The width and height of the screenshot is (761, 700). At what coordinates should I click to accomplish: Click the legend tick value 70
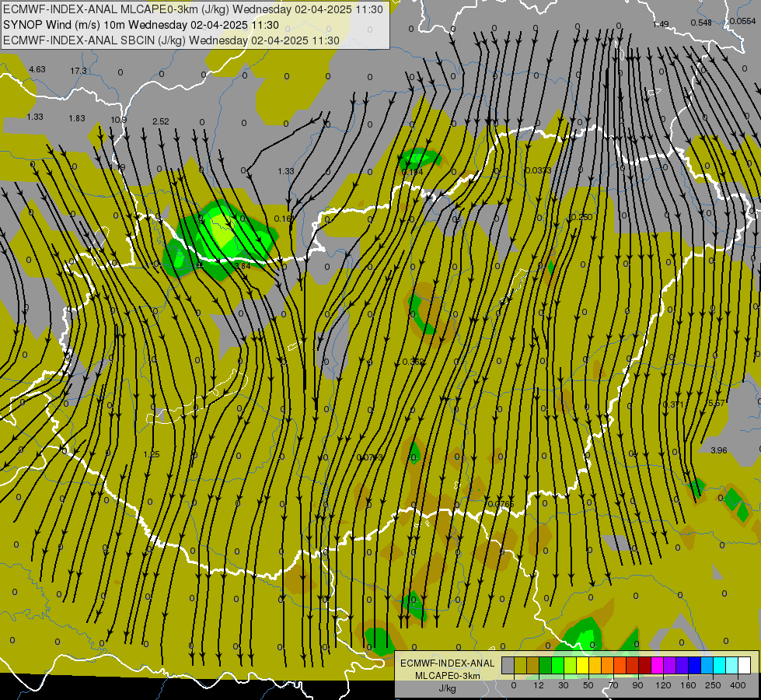click(613, 685)
